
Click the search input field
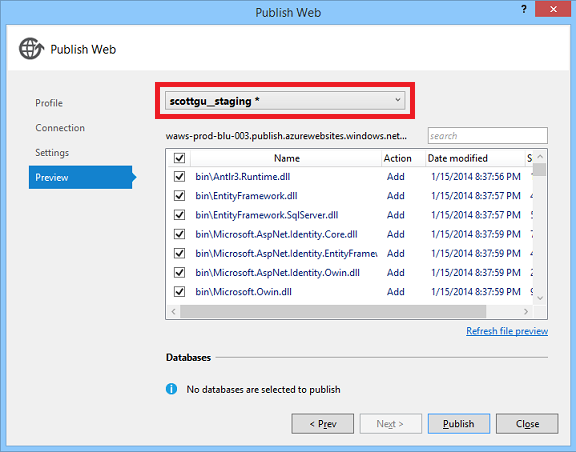[487, 136]
